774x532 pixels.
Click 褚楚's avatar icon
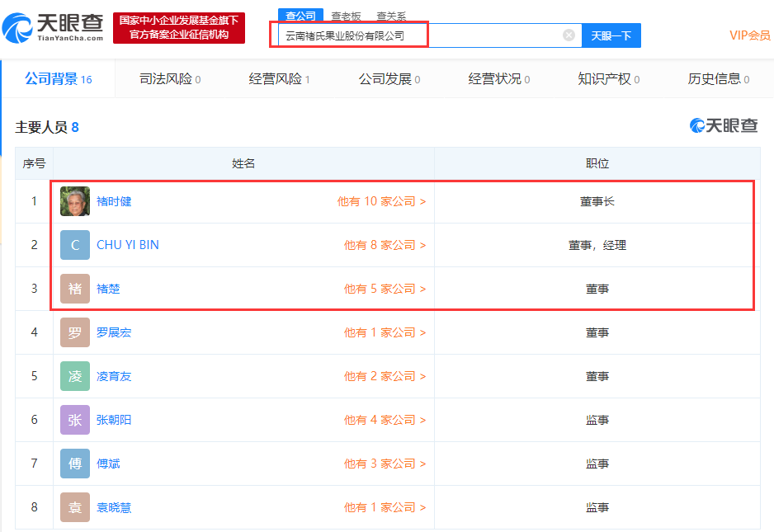(x=74, y=288)
